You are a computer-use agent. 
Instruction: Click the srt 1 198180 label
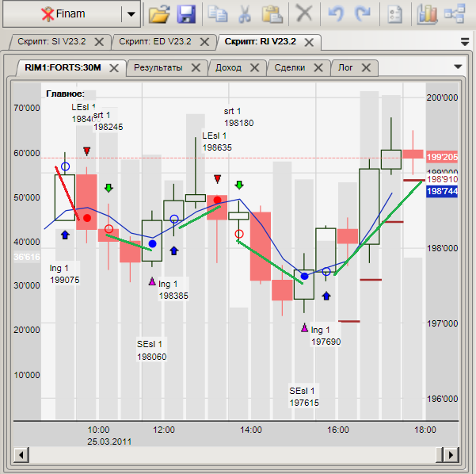click(x=238, y=117)
